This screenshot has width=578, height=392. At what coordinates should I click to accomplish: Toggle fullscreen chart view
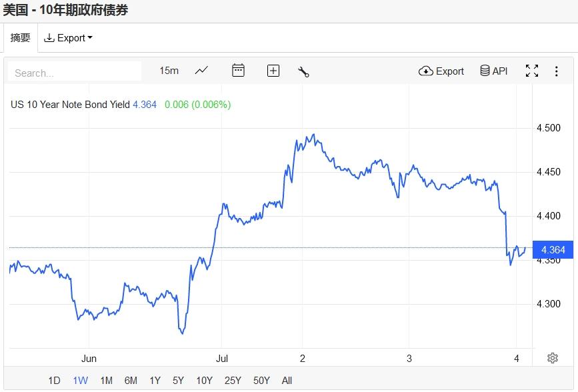tap(532, 71)
